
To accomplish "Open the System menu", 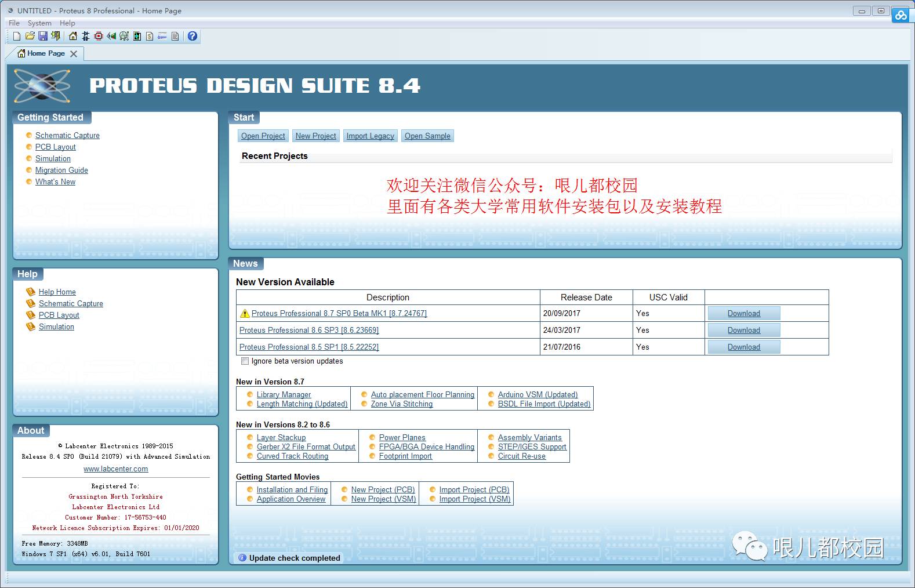I will click(x=39, y=23).
